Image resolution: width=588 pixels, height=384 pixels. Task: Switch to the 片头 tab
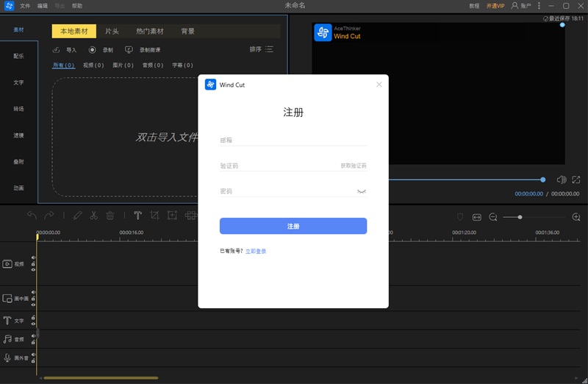[112, 31]
